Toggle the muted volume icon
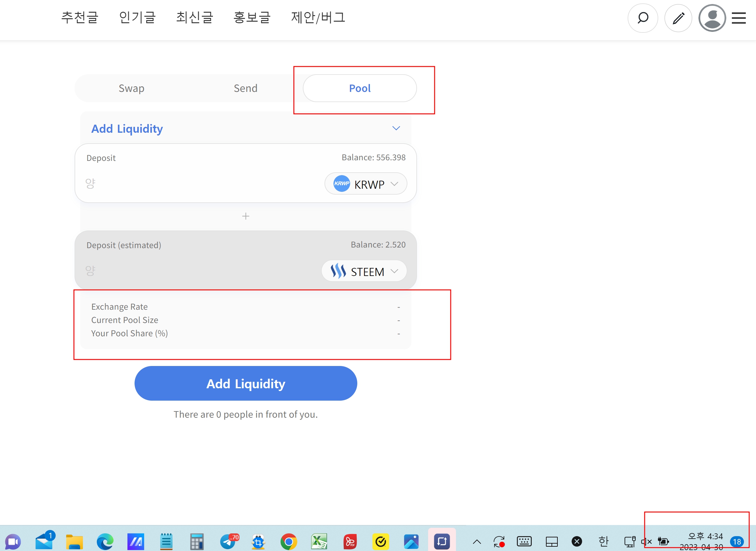Screen dimensions: 756x551 pos(646,542)
